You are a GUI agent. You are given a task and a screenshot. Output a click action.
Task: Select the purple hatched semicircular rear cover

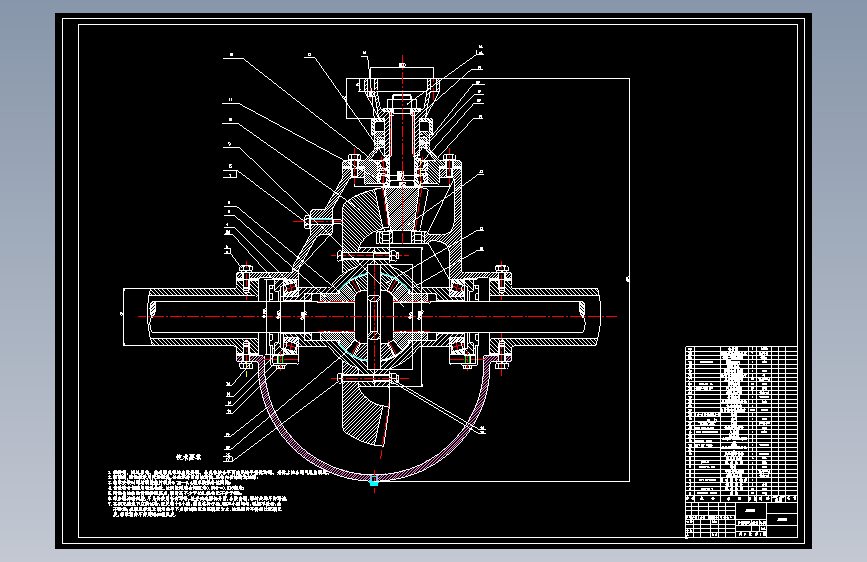coord(374,420)
